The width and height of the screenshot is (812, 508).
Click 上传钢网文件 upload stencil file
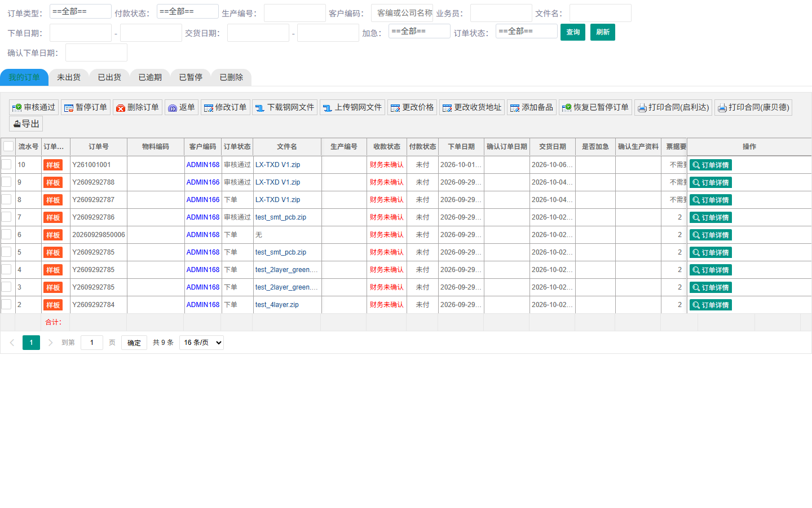352,107
